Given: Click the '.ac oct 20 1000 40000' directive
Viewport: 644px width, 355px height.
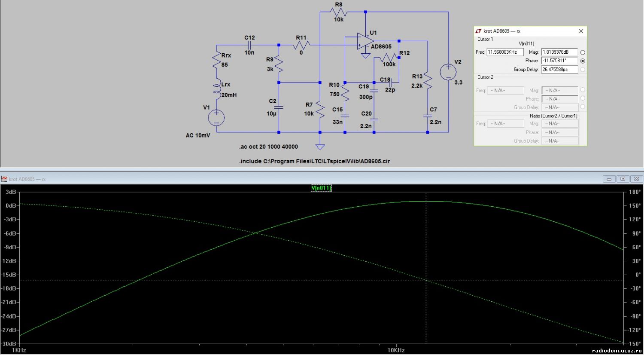Looking at the screenshot, I should pos(269,147).
